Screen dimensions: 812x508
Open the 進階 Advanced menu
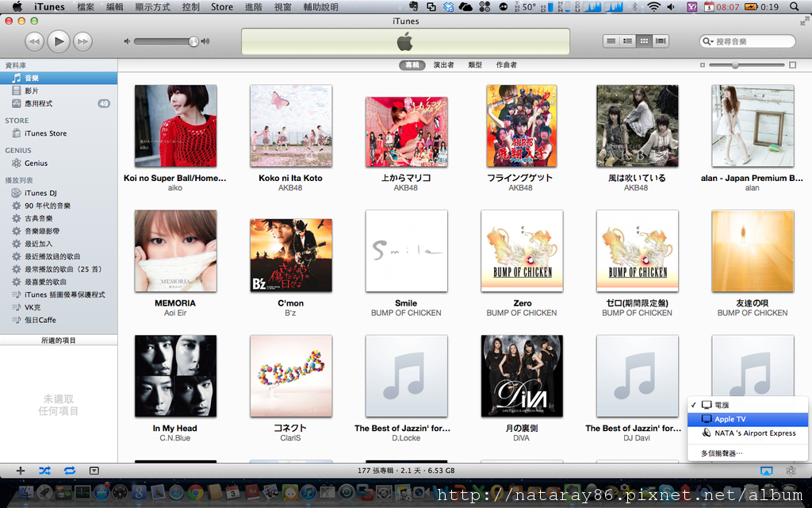253,6
